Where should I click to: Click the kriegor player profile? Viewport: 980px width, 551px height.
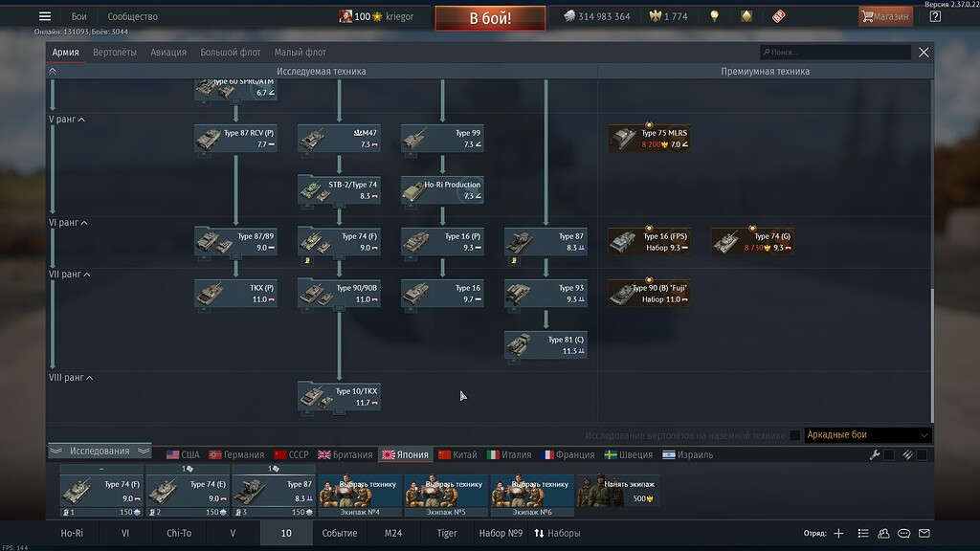377,16
